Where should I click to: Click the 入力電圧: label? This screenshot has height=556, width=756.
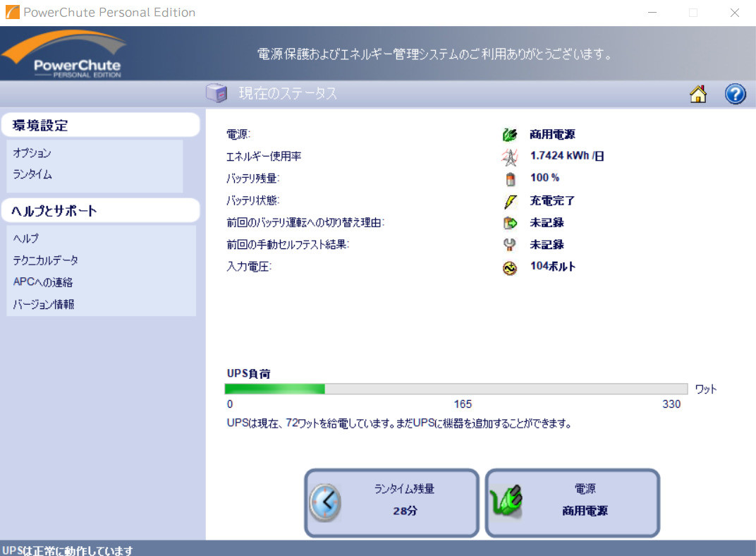249,267
